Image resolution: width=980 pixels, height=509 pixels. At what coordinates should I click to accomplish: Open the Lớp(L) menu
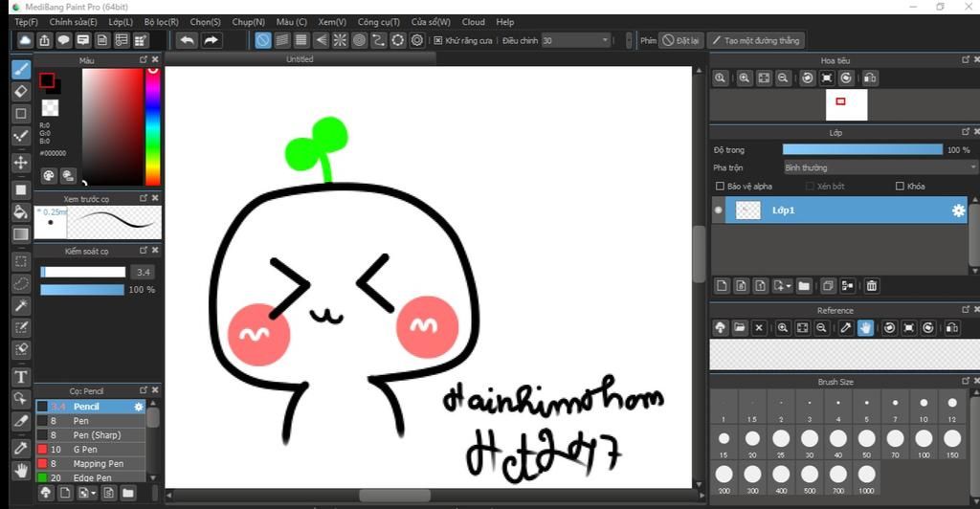pyautogui.click(x=121, y=22)
